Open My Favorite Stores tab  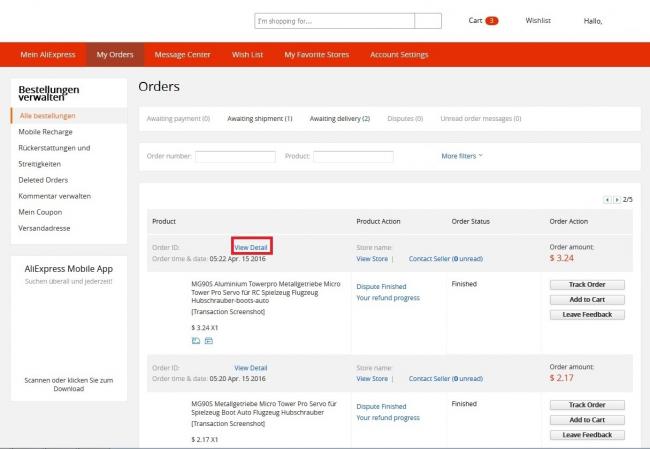[317, 54]
